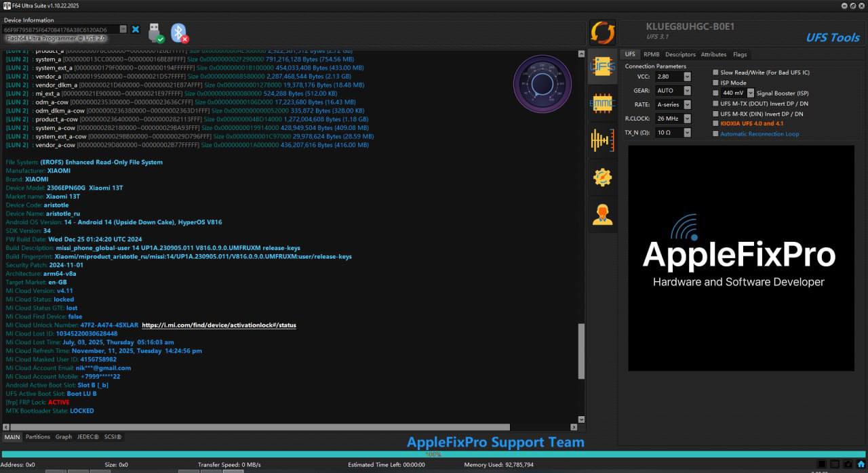
Task: Click Mi Cloud Account Email nik***@gmail.com
Action: 103,368
